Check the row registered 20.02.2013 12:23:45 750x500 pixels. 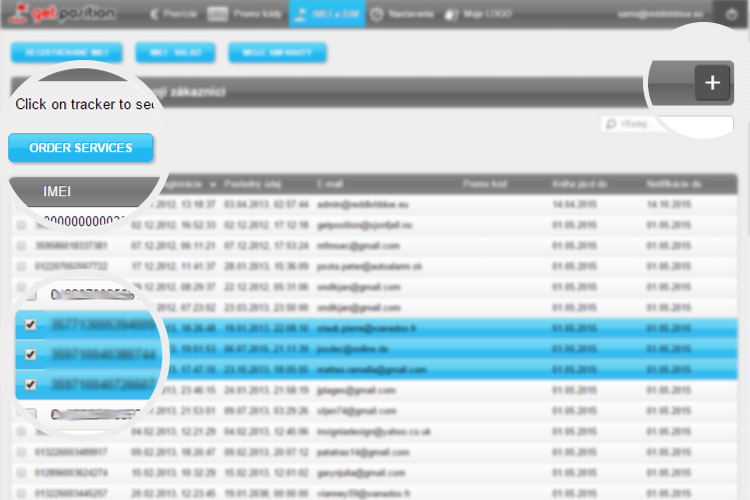21,493
